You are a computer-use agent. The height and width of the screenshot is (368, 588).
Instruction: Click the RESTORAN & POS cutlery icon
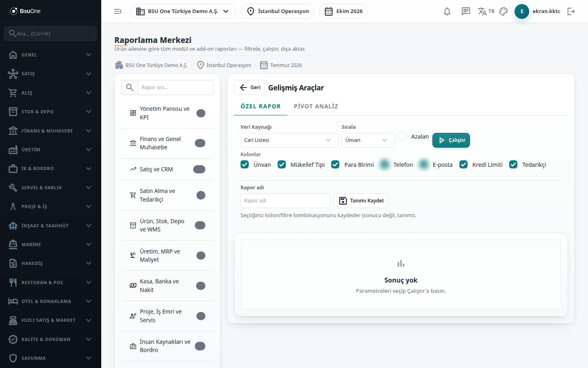click(x=13, y=283)
